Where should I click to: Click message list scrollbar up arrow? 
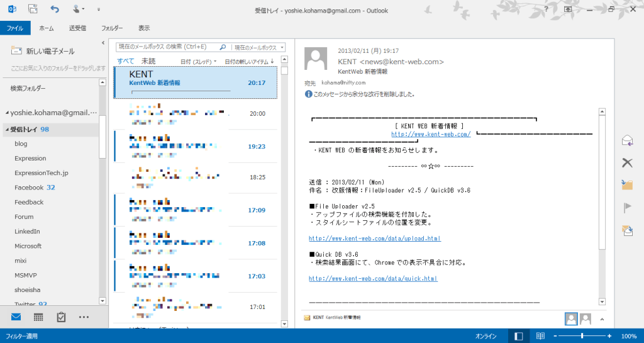click(x=284, y=60)
